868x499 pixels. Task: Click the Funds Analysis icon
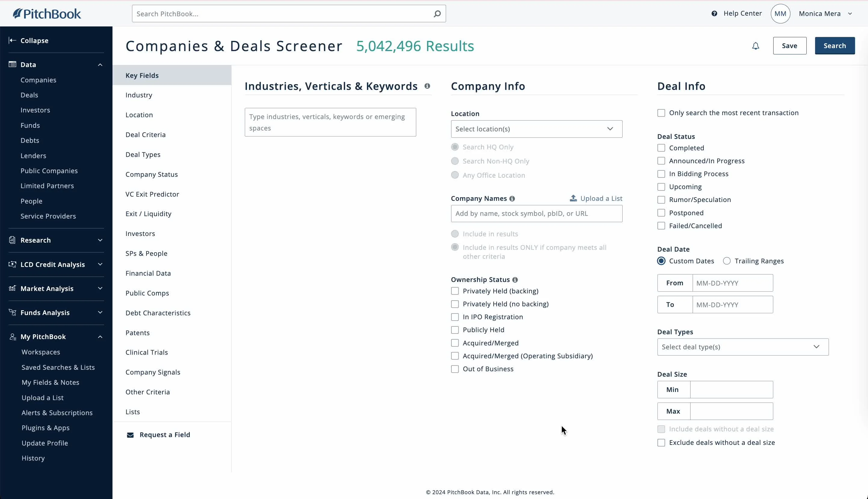click(x=12, y=312)
